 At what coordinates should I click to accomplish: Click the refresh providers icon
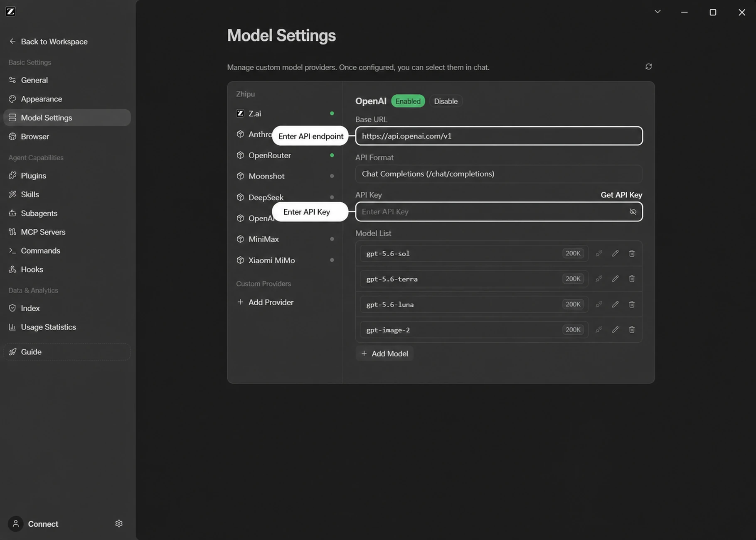pyautogui.click(x=648, y=66)
